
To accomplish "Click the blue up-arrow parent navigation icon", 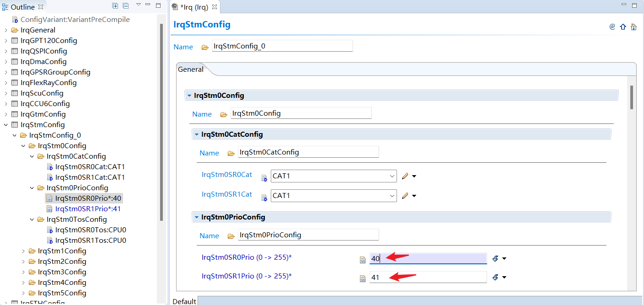I will point(623,27).
